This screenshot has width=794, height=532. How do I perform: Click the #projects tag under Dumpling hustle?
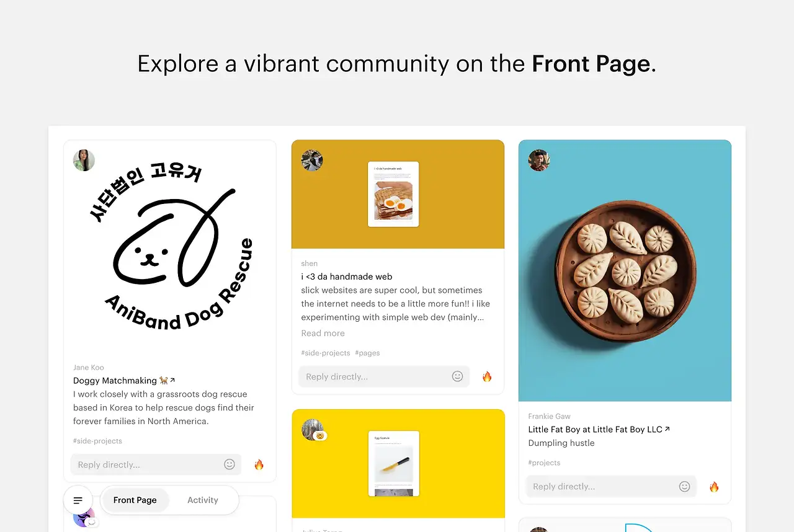point(544,463)
